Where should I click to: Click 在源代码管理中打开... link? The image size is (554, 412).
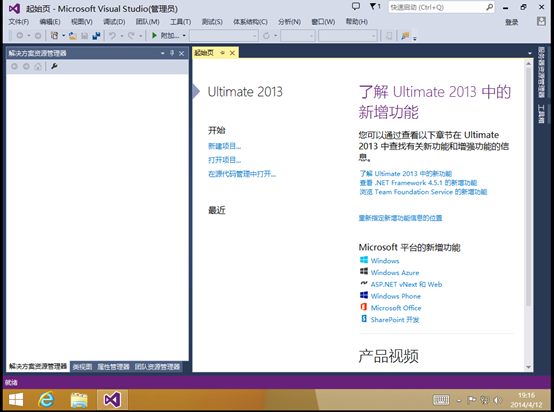point(242,174)
